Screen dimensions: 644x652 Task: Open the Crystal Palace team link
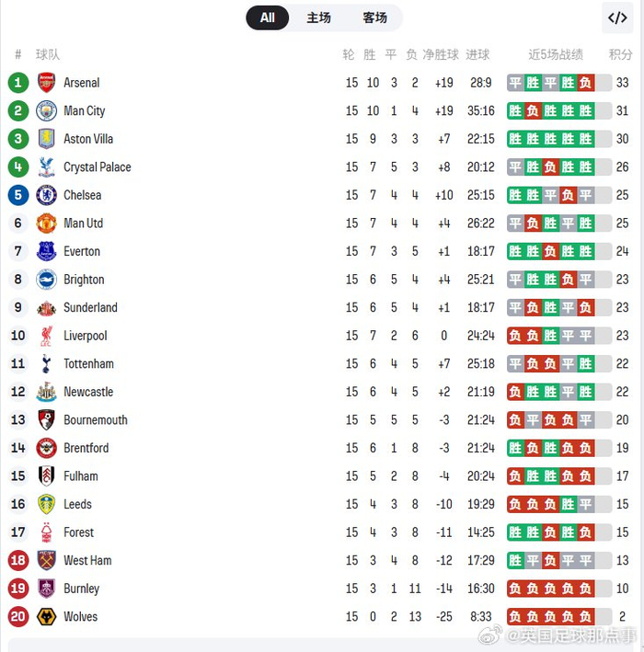97,167
